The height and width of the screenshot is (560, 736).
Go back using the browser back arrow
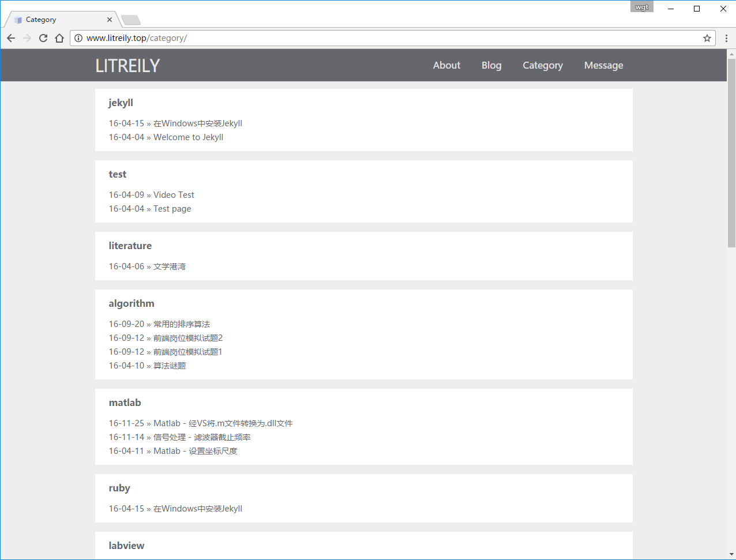11,38
